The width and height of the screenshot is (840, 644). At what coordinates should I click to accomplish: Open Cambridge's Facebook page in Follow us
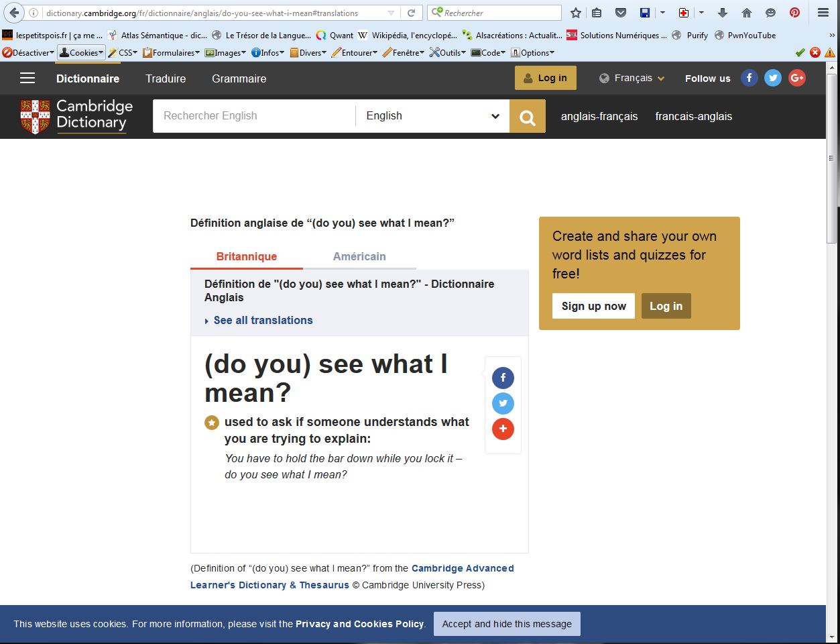[x=749, y=78]
